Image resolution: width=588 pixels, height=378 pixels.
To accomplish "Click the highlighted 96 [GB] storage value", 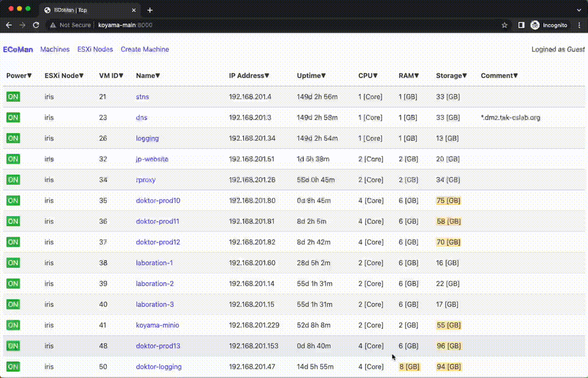I will point(448,346).
